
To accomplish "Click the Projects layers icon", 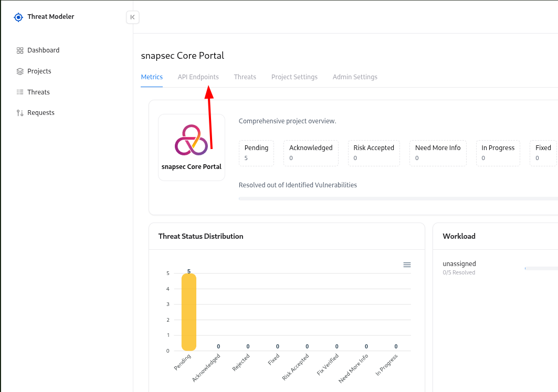I will [x=20, y=71].
